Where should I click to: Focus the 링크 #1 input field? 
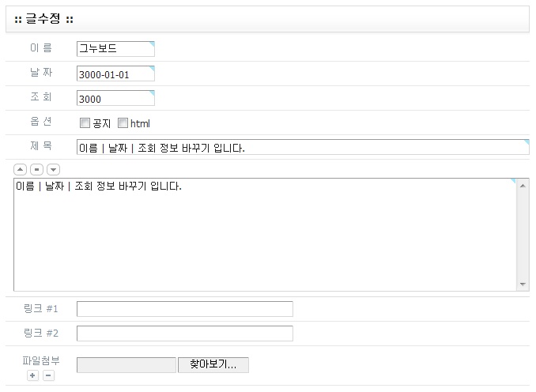(x=184, y=308)
